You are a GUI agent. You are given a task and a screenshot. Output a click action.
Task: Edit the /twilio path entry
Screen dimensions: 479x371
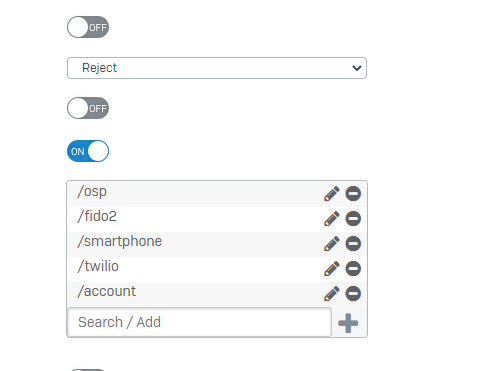click(x=332, y=269)
